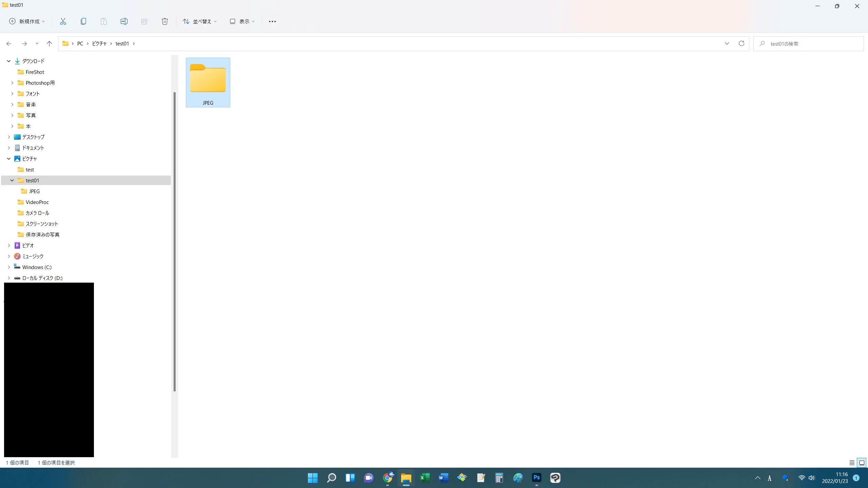
Task: Switch to large thumbnails view icon
Action: pos(862,463)
